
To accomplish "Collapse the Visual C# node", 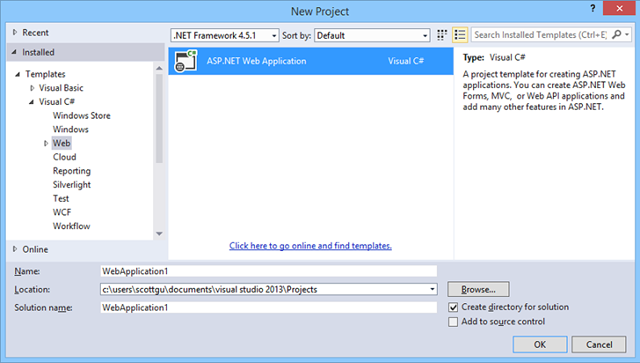I will tap(31, 102).
